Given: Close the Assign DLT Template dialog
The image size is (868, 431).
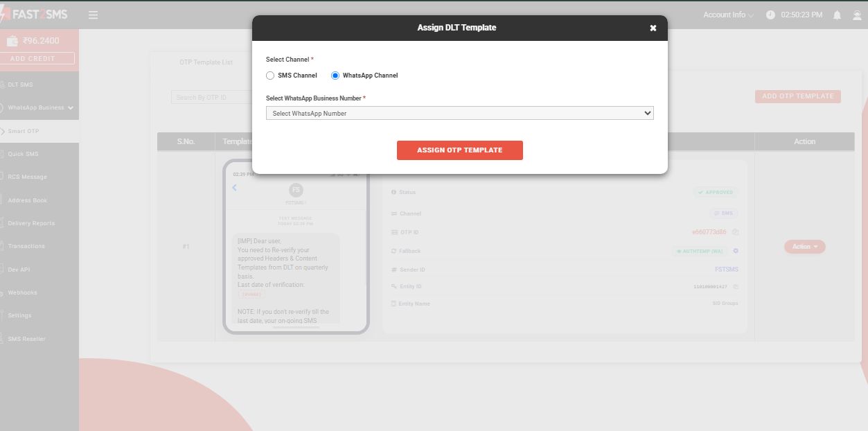Looking at the screenshot, I should (x=653, y=28).
